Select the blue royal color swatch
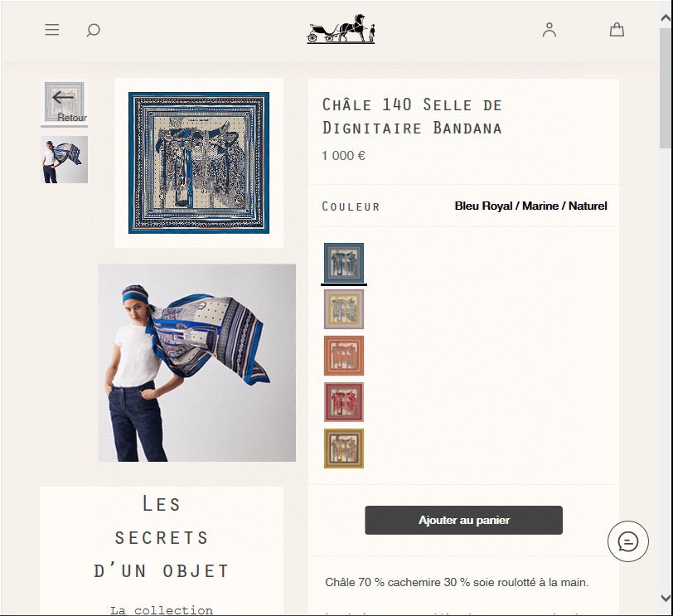 [x=344, y=263]
